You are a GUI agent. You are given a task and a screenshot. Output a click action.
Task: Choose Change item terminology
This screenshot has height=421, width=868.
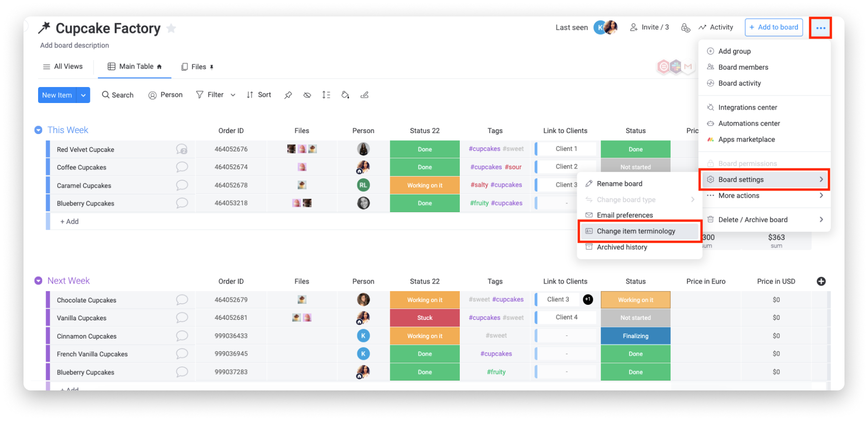639,231
